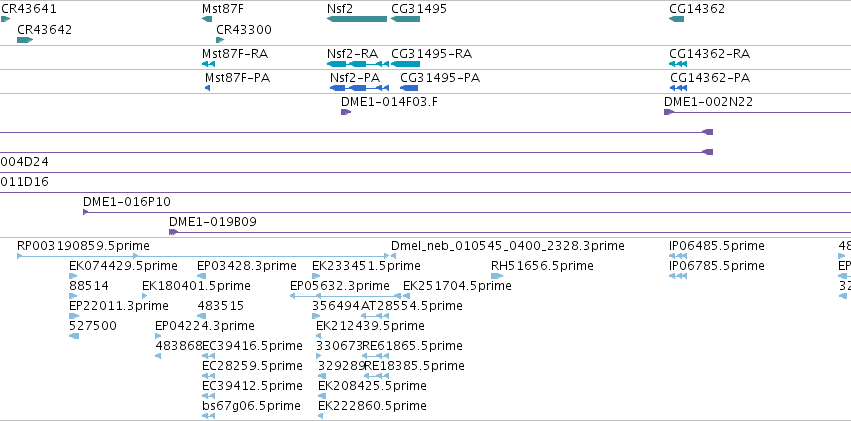Click the RH51656.5prime EST arrow
This screenshot has width=851, height=421.
(497, 276)
